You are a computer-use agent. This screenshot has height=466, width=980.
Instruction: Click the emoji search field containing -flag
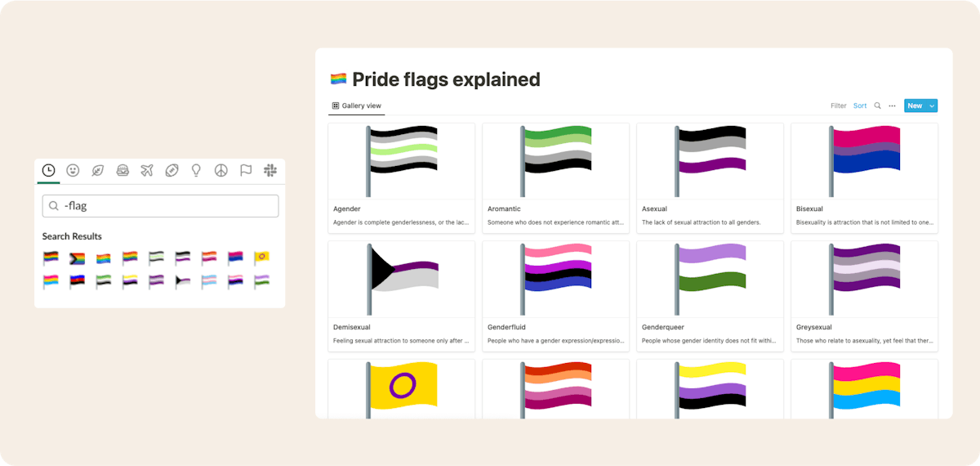coord(161,206)
